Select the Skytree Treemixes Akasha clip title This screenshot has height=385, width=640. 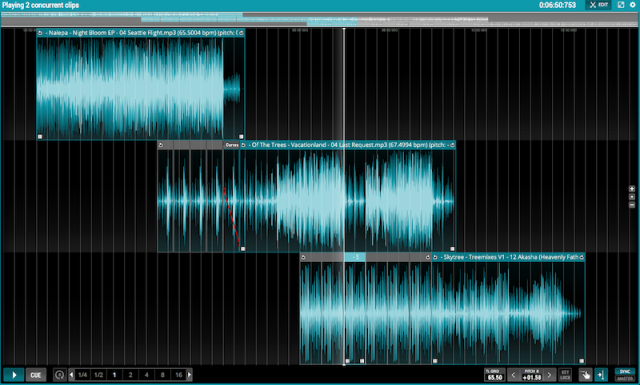(509, 257)
